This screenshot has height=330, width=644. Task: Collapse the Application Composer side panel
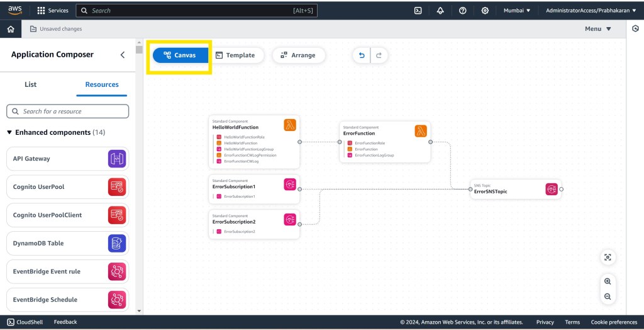click(123, 55)
